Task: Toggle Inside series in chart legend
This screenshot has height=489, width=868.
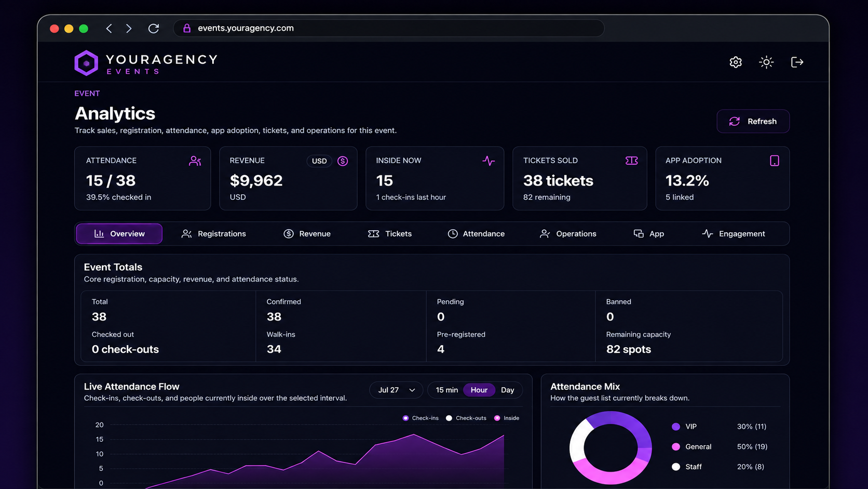Action: click(x=507, y=418)
